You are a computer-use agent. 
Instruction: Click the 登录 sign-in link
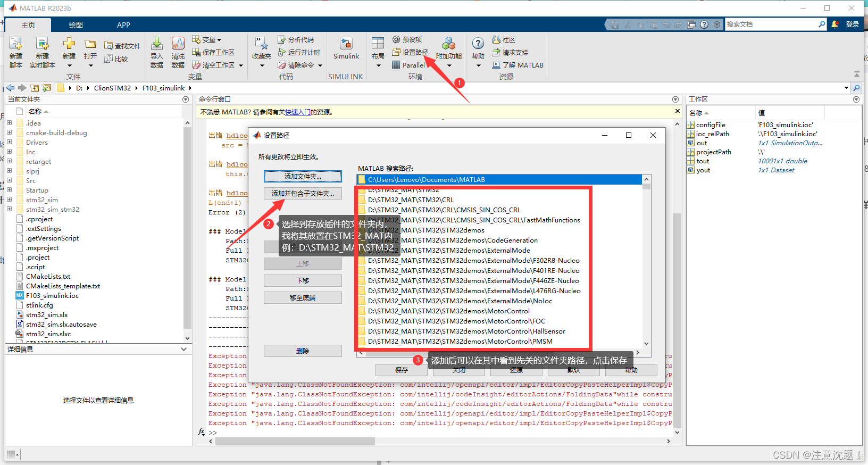tap(853, 24)
